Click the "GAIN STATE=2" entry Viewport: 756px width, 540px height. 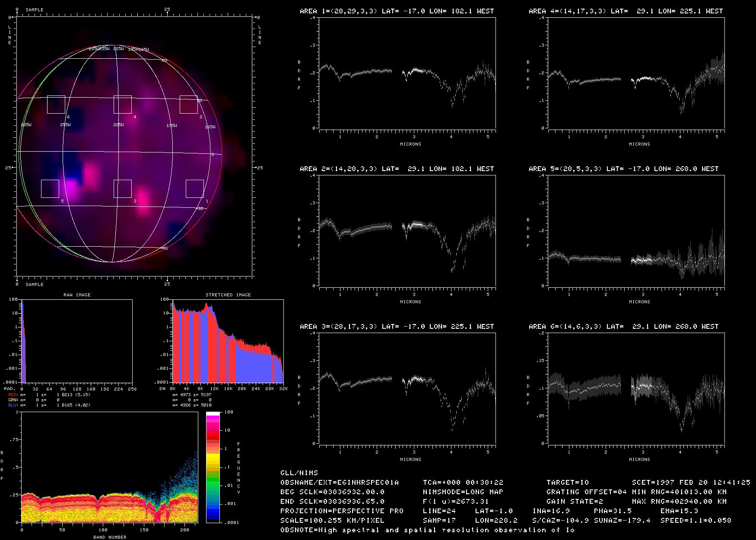(x=575, y=502)
